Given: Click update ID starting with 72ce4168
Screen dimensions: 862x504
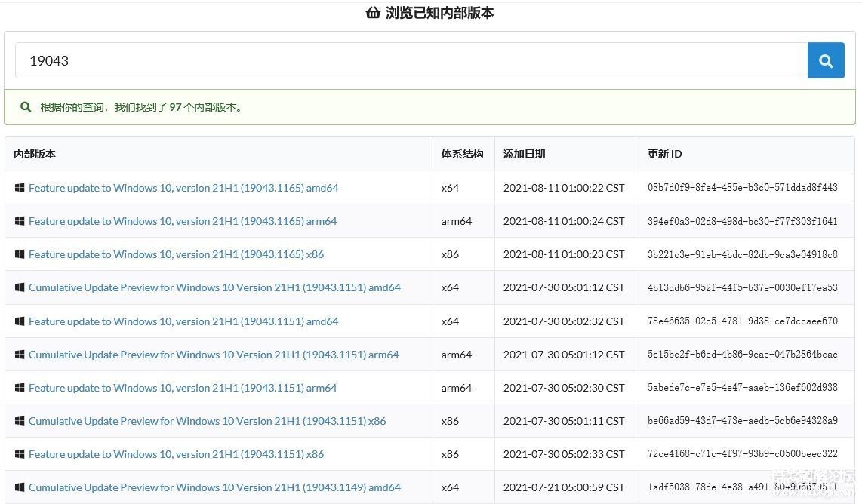Looking at the screenshot, I should (x=743, y=454).
